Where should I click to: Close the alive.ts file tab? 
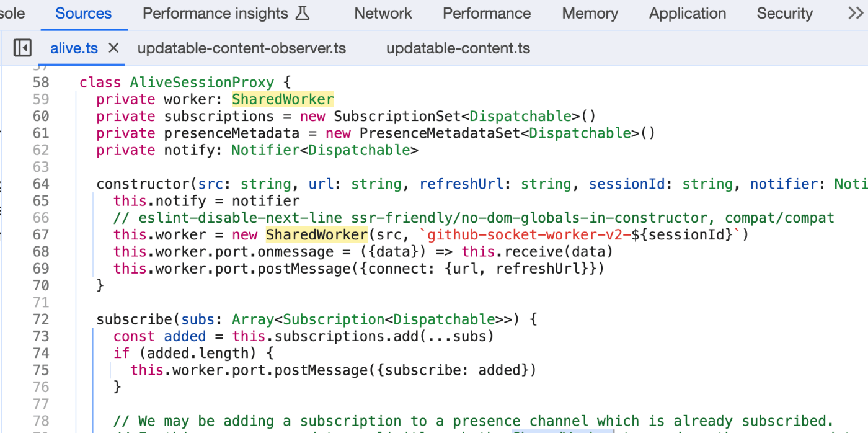point(113,48)
